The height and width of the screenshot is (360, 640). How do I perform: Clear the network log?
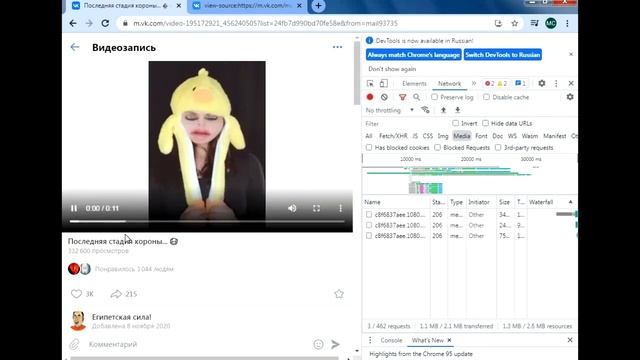coord(384,97)
